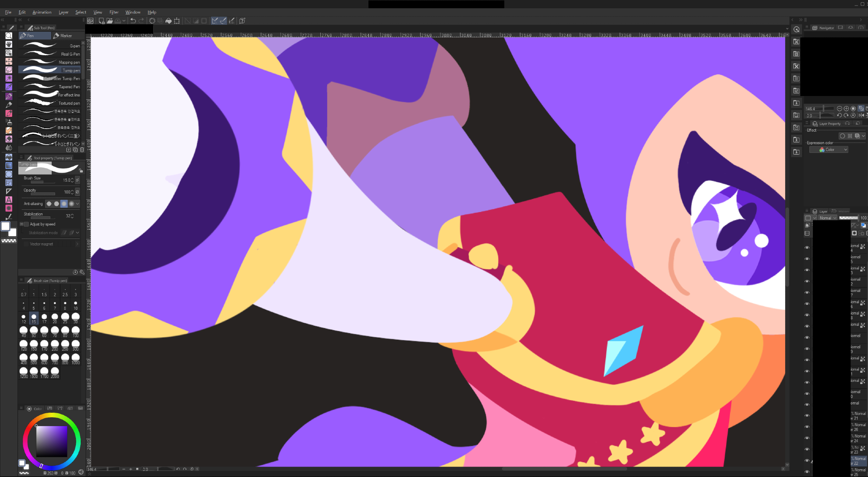Select the Hand pan tool
Screen dimensions: 868x477
(9, 44)
